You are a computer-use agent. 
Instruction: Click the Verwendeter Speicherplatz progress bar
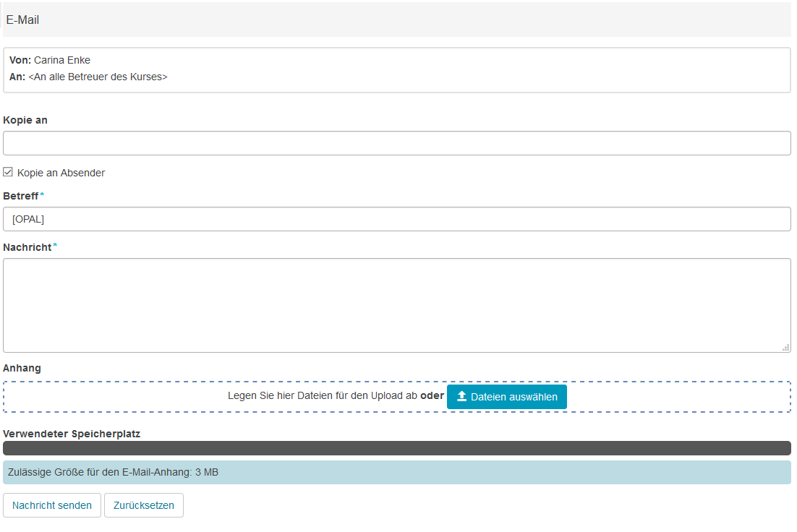point(398,448)
